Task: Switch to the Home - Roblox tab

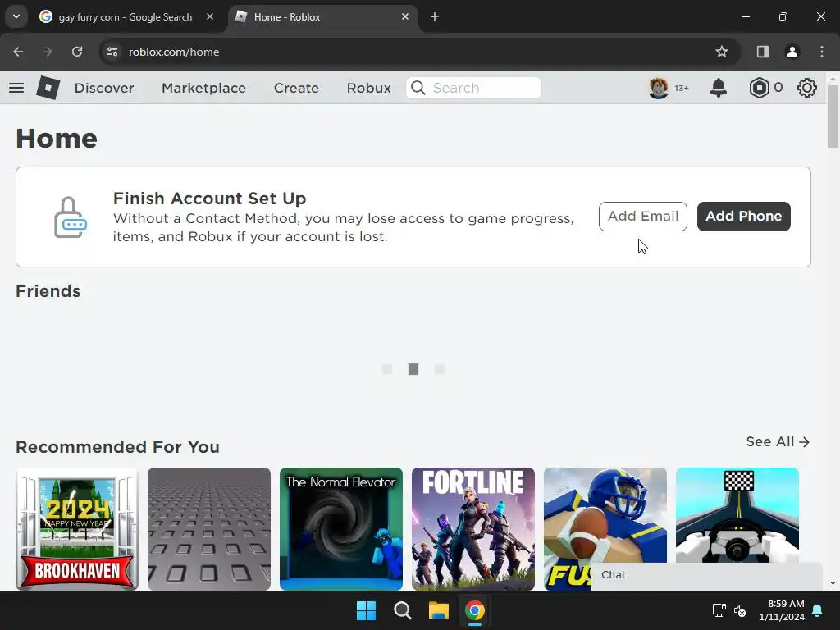Action: coord(323,16)
